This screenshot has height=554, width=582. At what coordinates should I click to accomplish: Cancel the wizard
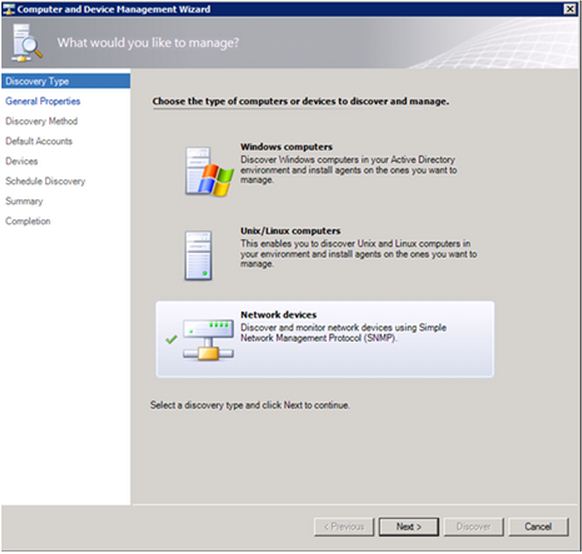pyautogui.click(x=538, y=527)
